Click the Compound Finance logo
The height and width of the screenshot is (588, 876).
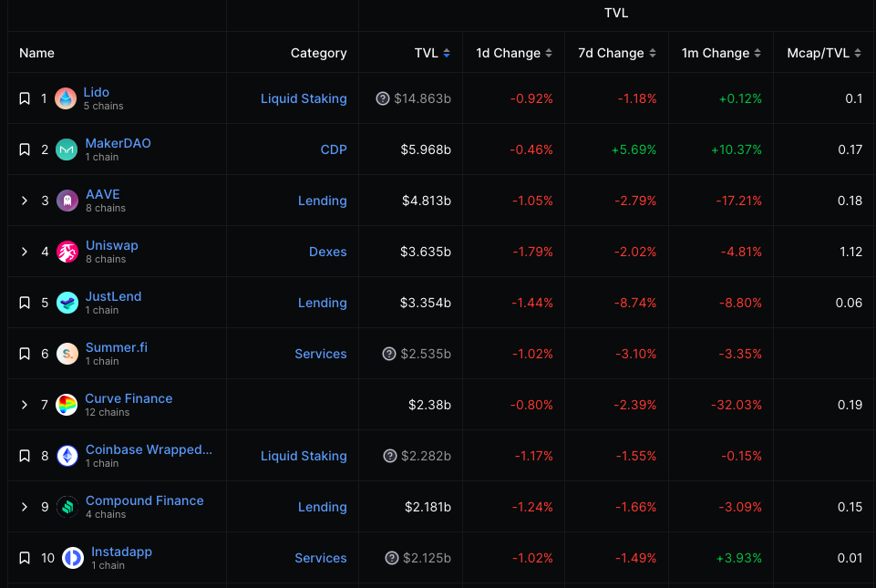pos(67,507)
